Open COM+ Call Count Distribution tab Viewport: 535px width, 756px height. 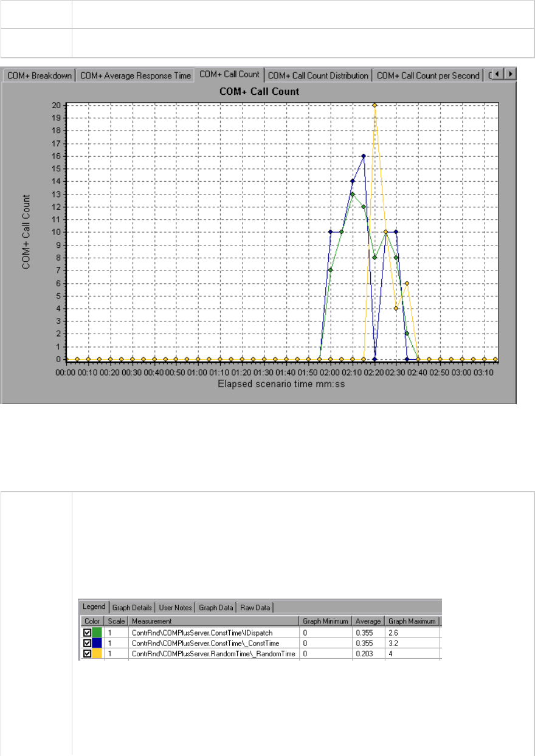(x=319, y=76)
